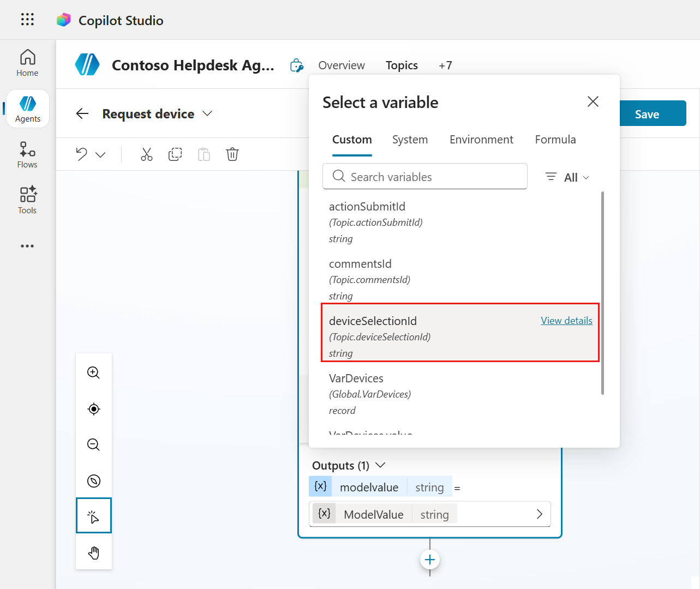
Task: Switch to the Custom tab
Action: [x=352, y=140]
